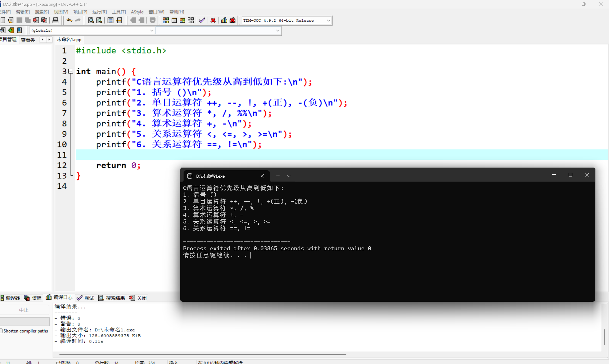
Task: Expand the terminal new-tab chevron dropdown
Action: (x=289, y=176)
